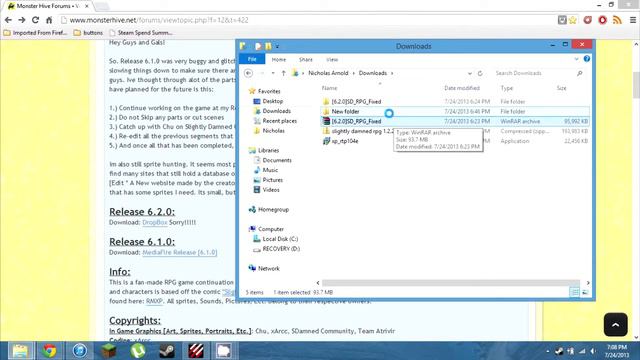The height and width of the screenshot is (360, 640).
Task: Sort files by Type column
Action: point(507,88)
